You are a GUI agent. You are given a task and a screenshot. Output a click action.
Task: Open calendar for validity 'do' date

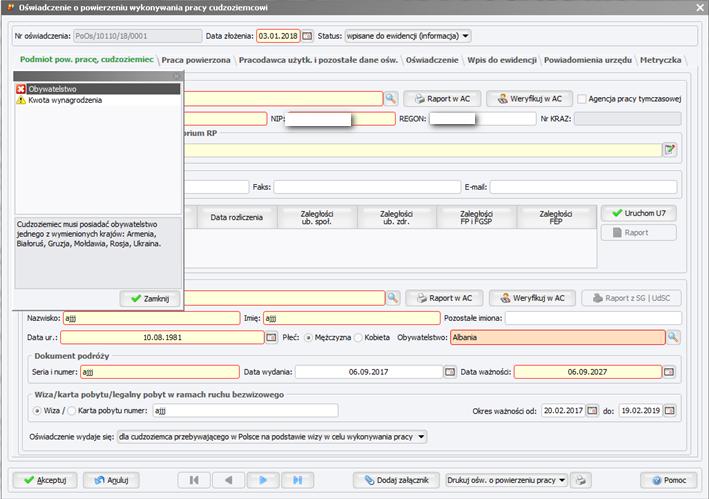[670, 410]
